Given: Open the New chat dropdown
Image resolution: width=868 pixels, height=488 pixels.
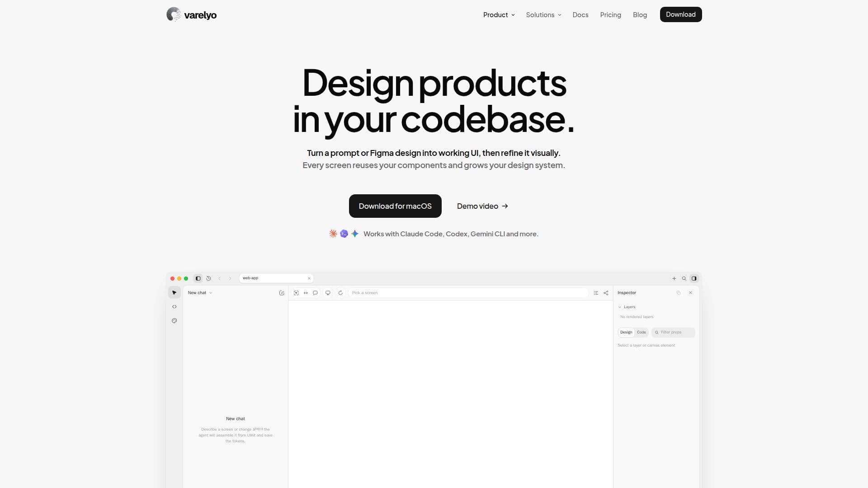Looking at the screenshot, I should pyautogui.click(x=200, y=293).
